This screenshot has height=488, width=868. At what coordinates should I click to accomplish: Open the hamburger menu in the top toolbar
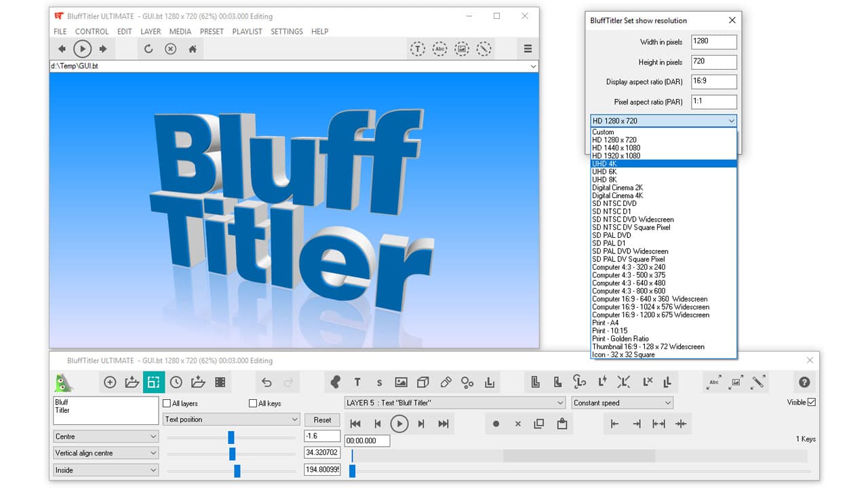(x=528, y=48)
